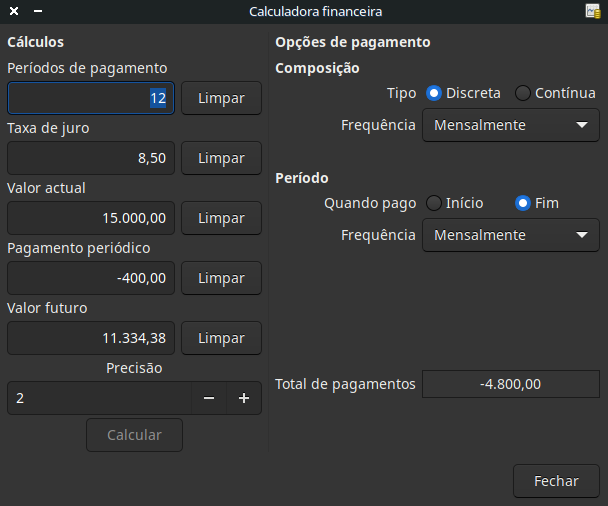Image resolution: width=608 pixels, height=506 pixels.
Task: Click the Quando pago label
Action: (370, 204)
